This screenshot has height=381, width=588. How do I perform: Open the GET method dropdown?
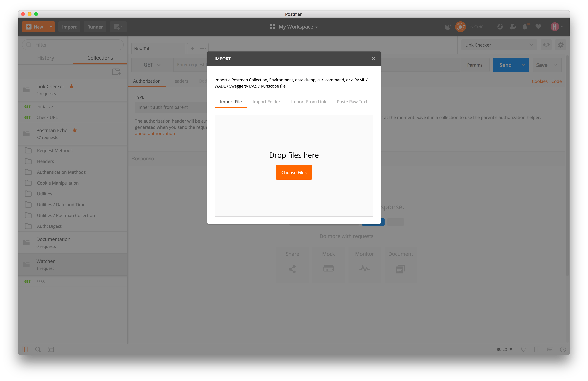pyautogui.click(x=152, y=65)
